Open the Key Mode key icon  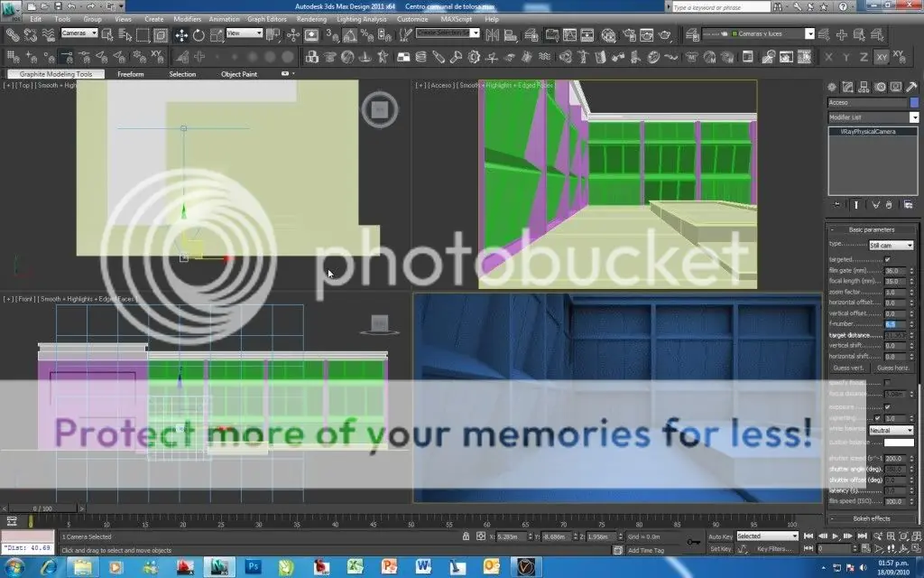694,541
